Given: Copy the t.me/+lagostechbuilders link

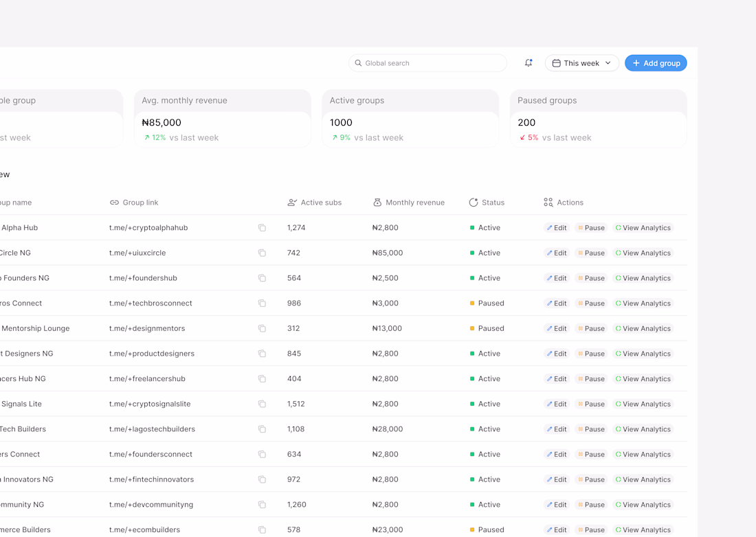Looking at the screenshot, I should tap(262, 429).
